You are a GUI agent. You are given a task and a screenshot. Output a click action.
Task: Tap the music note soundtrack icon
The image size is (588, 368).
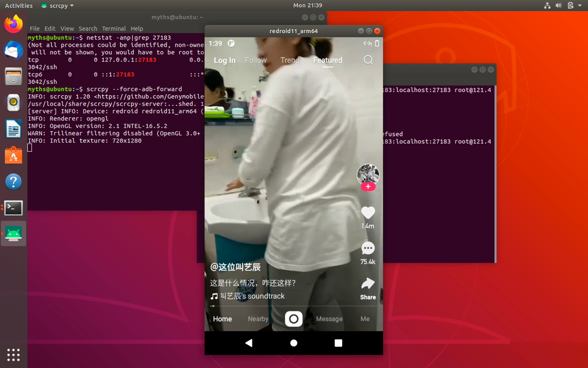coord(214,296)
